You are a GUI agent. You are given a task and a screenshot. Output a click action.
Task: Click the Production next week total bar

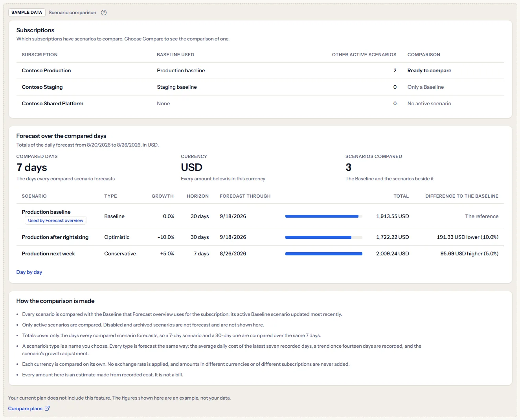click(324, 254)
